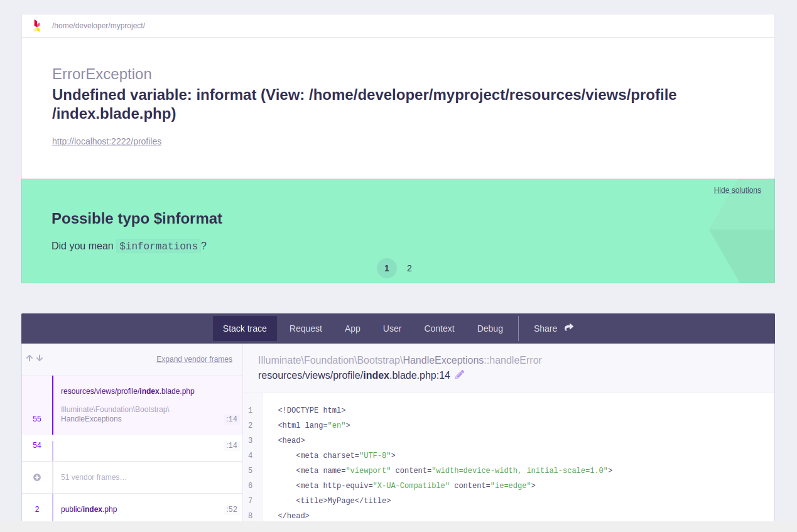
Task: Go to solution page 2
Action: tap(409, 268)
